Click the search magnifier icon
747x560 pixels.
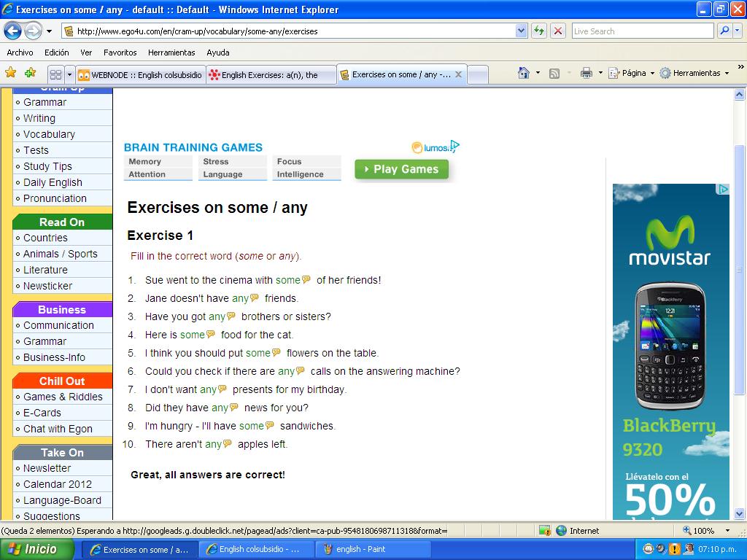[x=724, y=31]
